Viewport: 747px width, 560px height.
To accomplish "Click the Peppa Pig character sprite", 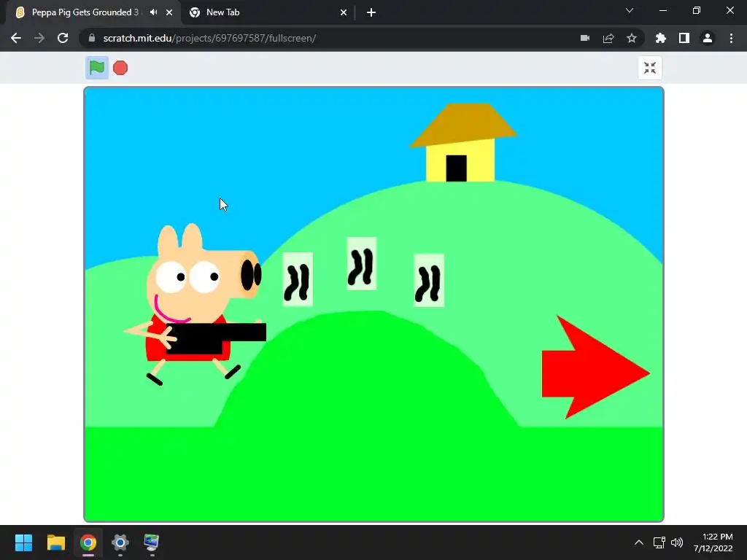I will (x=194, y=305).
